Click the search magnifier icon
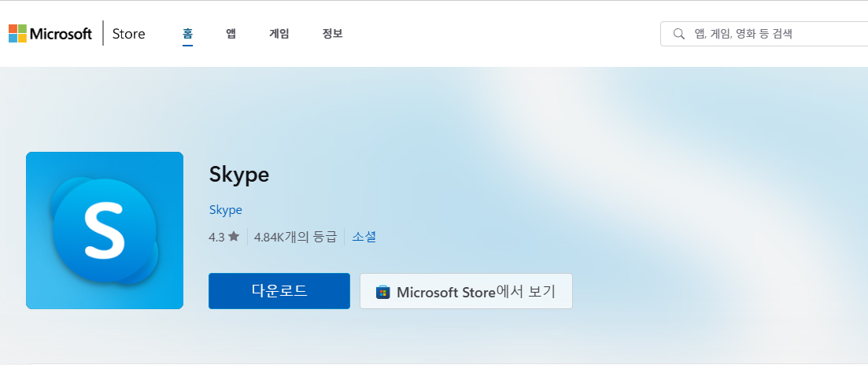 (678, 34)
